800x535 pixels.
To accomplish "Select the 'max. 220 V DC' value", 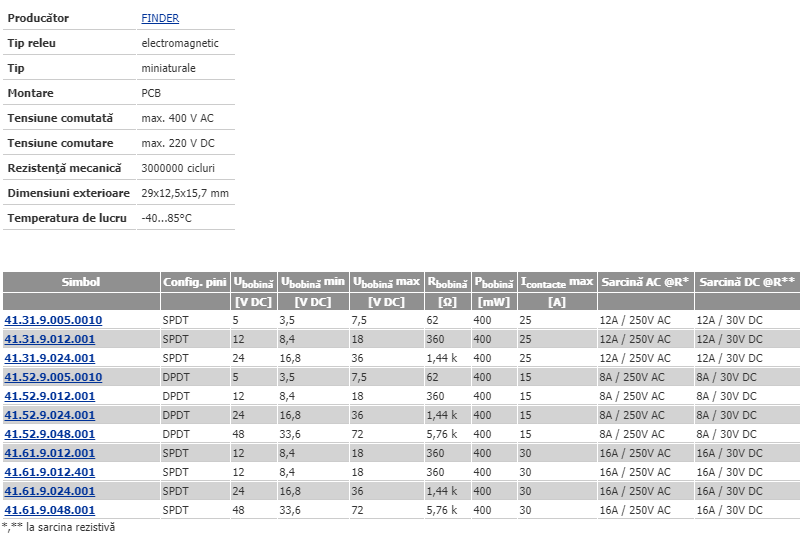I will (178, 143).
